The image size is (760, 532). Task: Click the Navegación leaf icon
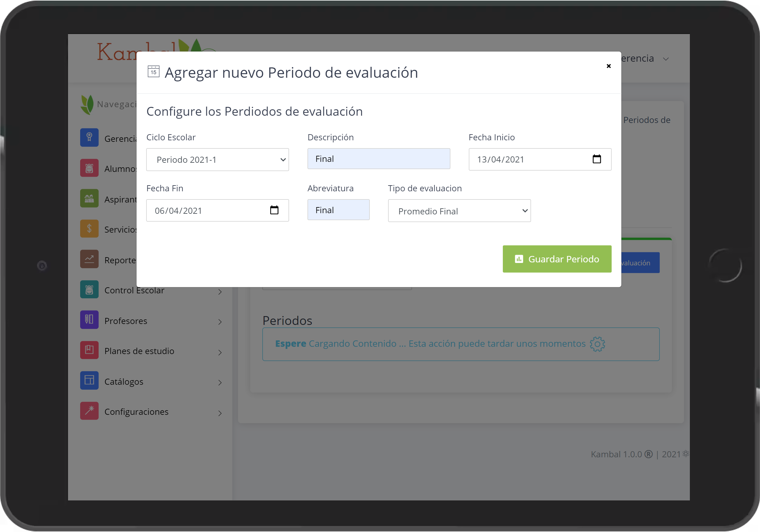coord(87,105)
